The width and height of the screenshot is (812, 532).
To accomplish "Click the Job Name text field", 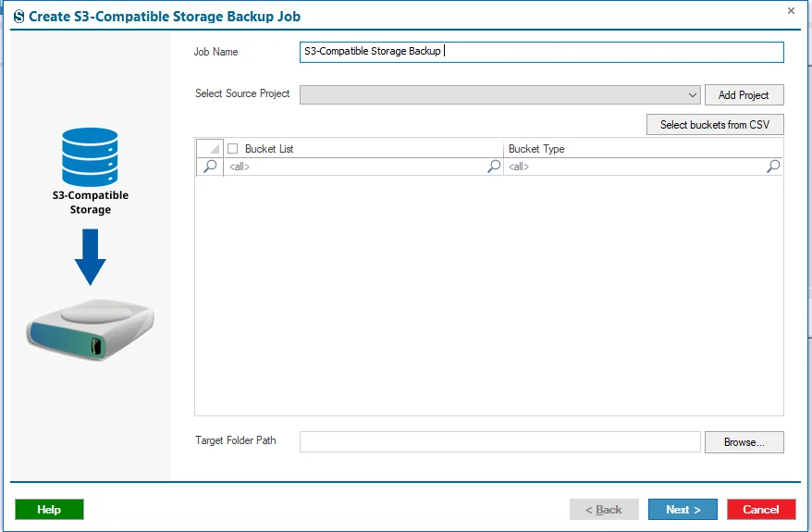I will (x=541, y=52).
